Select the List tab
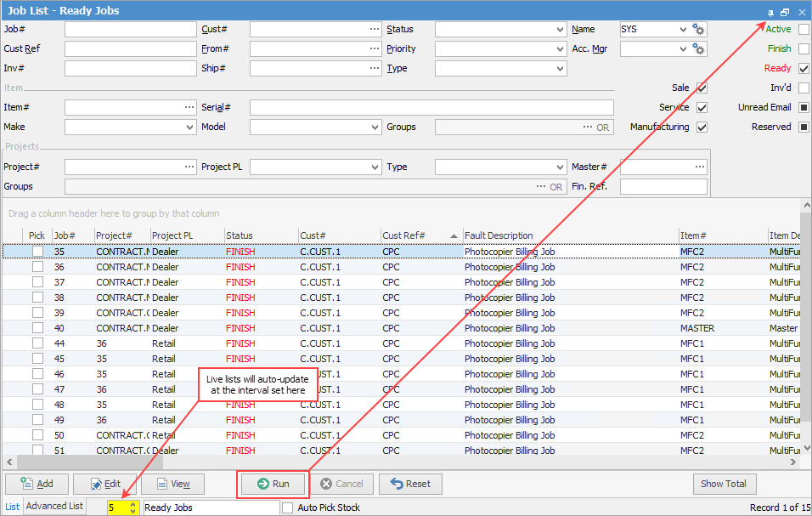 pos(12,507)
